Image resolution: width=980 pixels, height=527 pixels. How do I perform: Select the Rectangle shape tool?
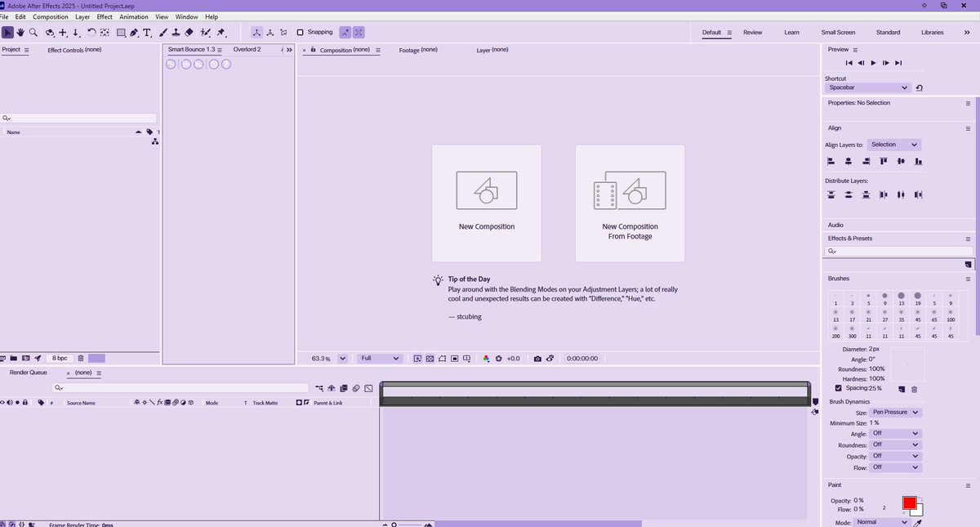coord(121,33)
